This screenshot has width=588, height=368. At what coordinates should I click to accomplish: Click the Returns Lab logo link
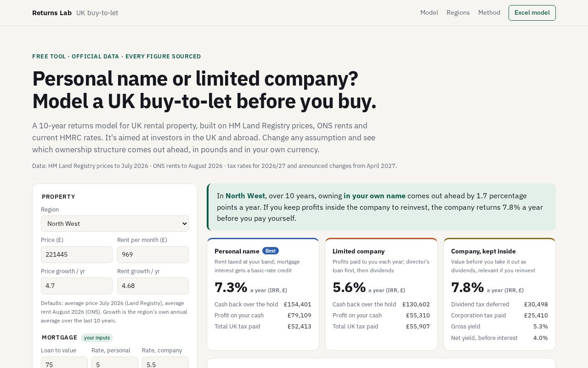tap(52, 13)
